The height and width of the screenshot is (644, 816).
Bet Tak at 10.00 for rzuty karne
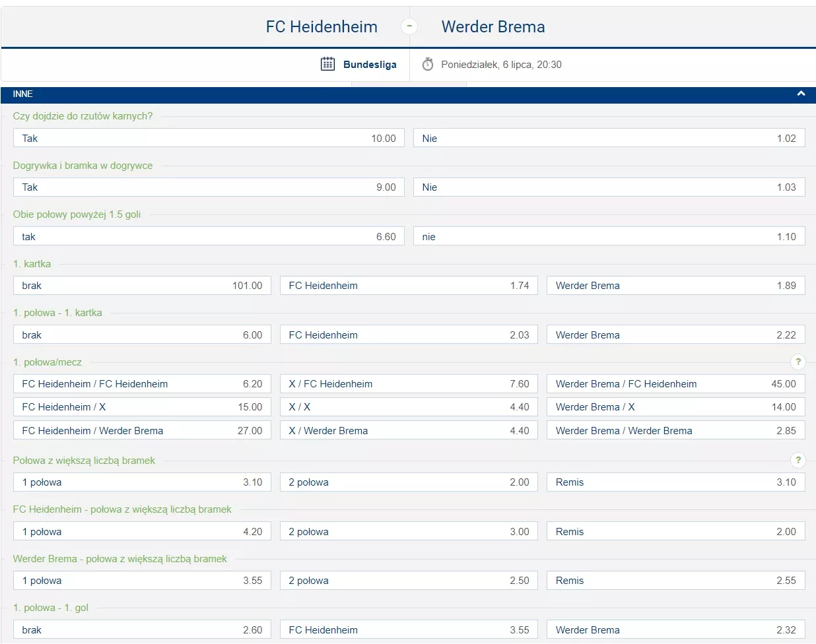[209, 138]
